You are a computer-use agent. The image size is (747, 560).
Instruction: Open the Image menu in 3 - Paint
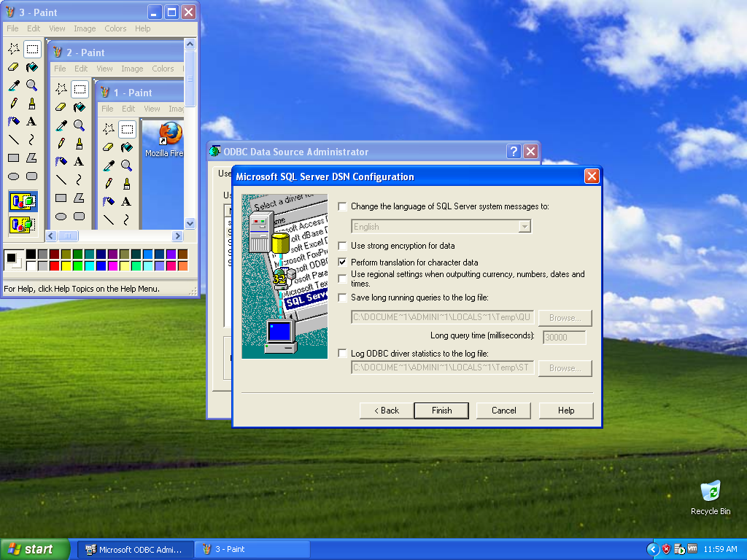(85, 28)
